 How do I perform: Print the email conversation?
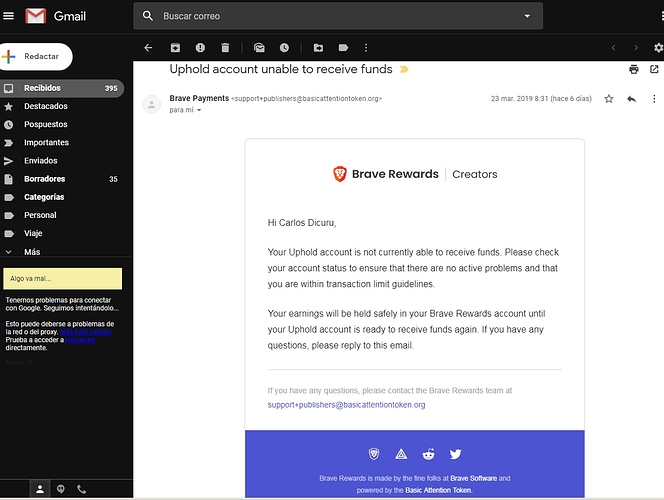coord(634,69)
